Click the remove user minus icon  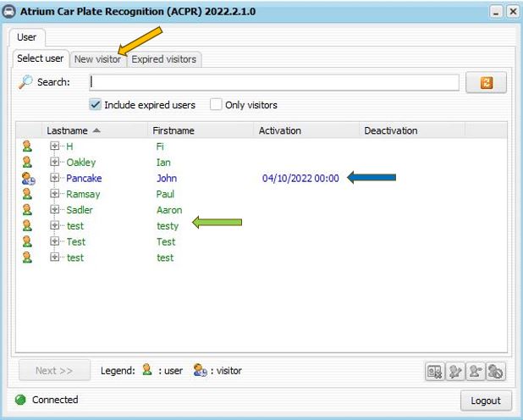(x=476, y=371)
